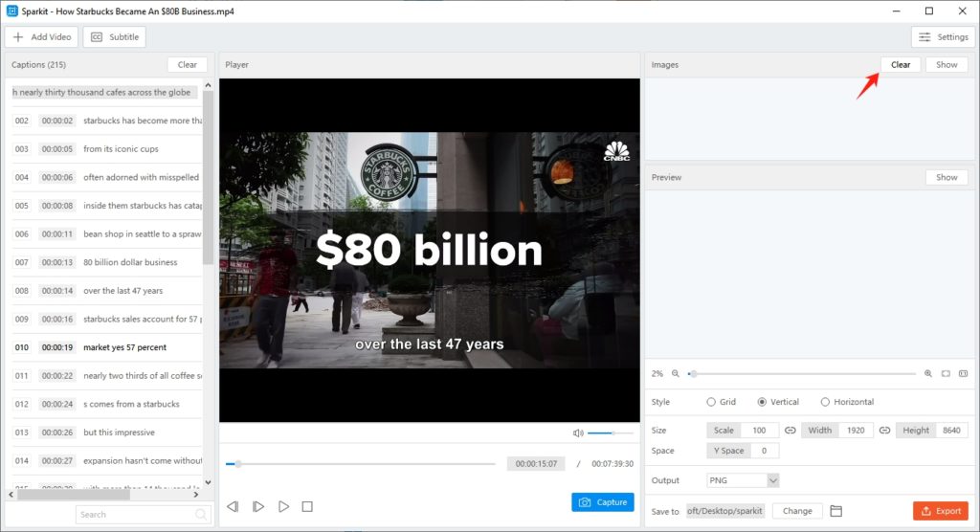Click the Scale value field

759,431
